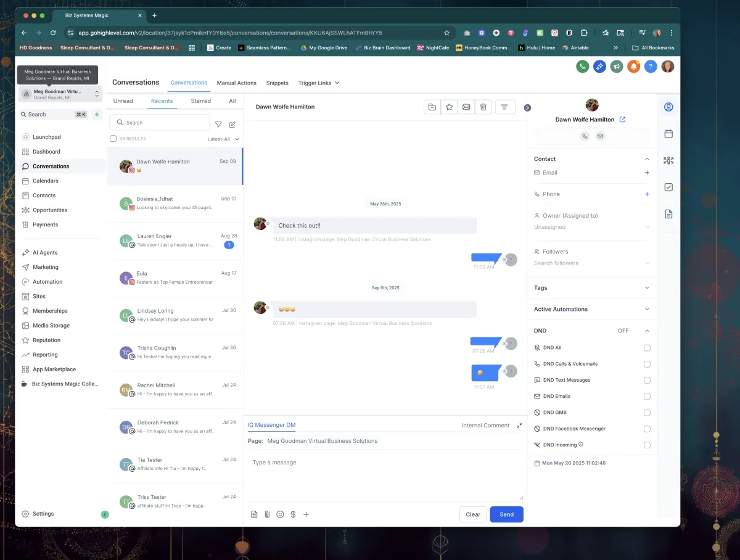Open the orange notifications bell icon
The width and height of the screenshot is (740, 560).
pyautogui.click(x=633, y=67)
